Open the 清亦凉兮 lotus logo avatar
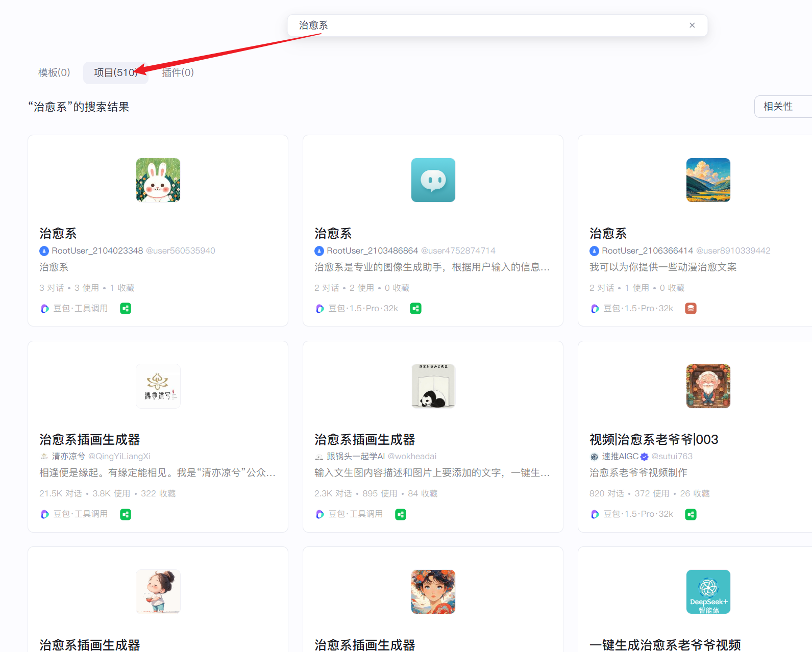 pos(158,386)
